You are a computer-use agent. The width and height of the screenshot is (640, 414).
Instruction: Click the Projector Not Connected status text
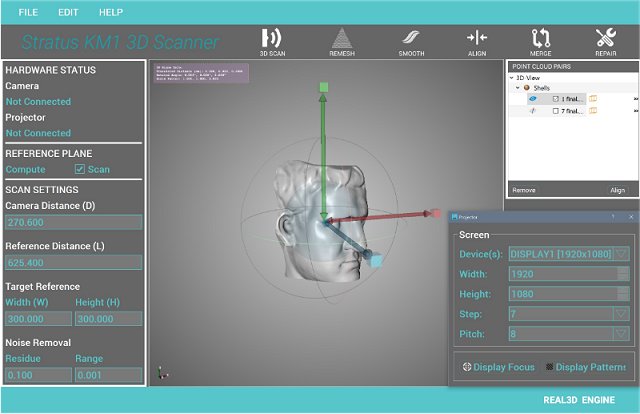coord(38,133)
